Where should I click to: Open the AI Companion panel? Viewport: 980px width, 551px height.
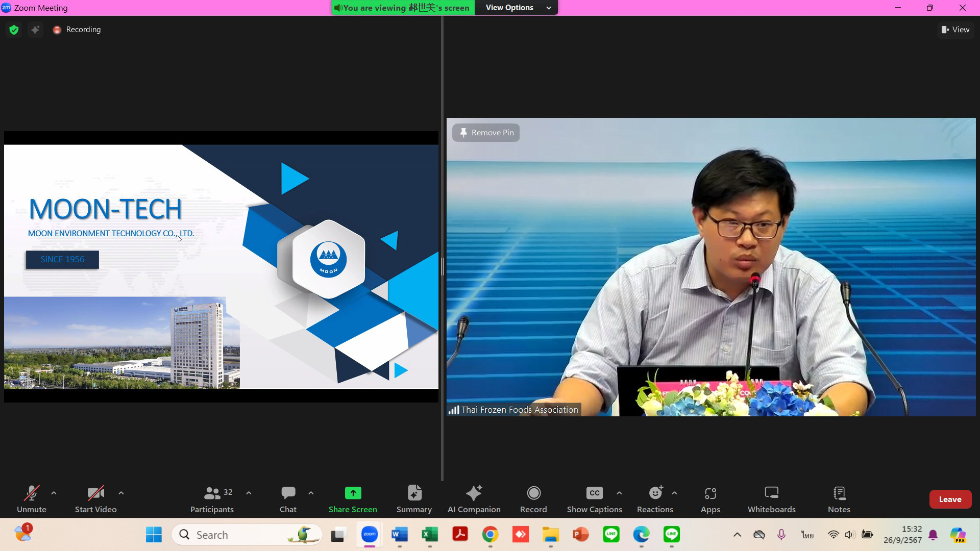pos(474,498)
